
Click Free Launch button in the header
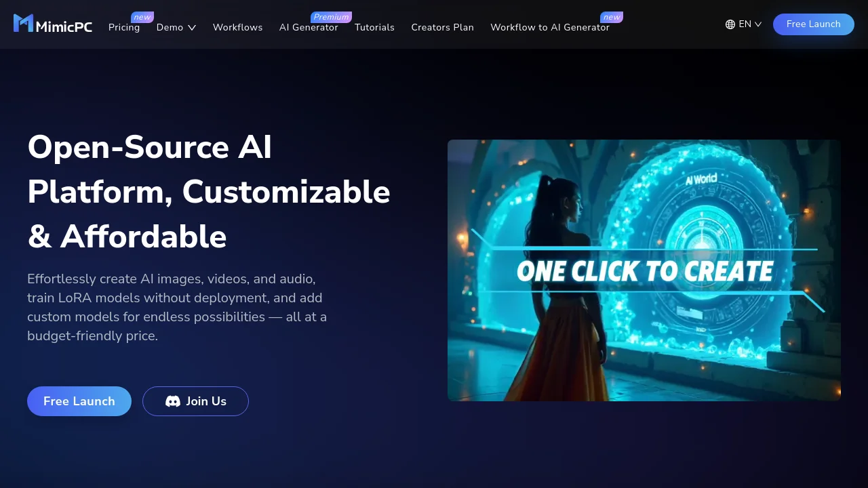(814, 24)
